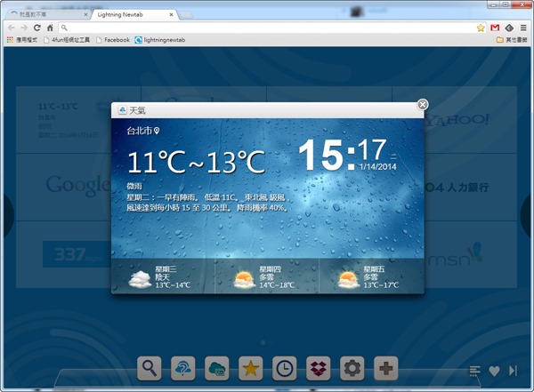Open the Chrome hamburger menu
534x392 pixels.
coord(523,28)
